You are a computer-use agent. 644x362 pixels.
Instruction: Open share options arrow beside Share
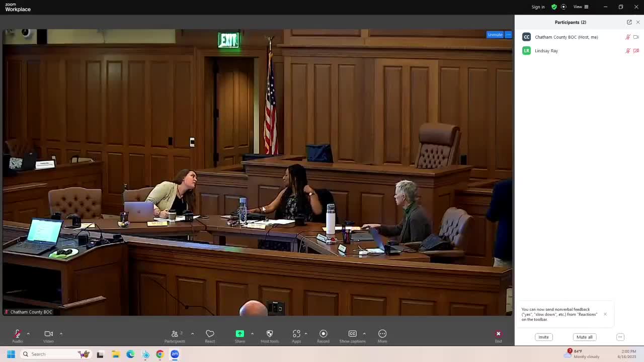click(x=252, y=333)
